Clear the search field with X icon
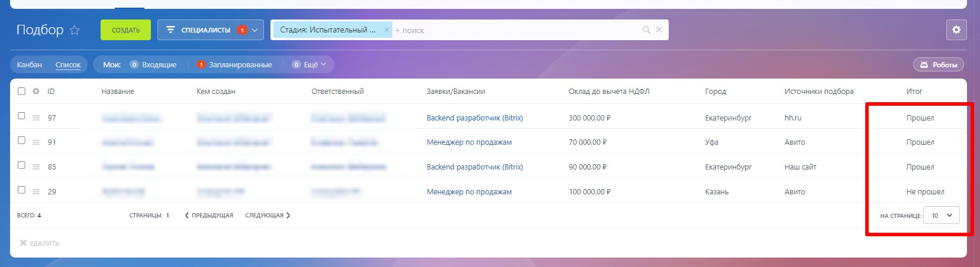 tap(659, 30)
